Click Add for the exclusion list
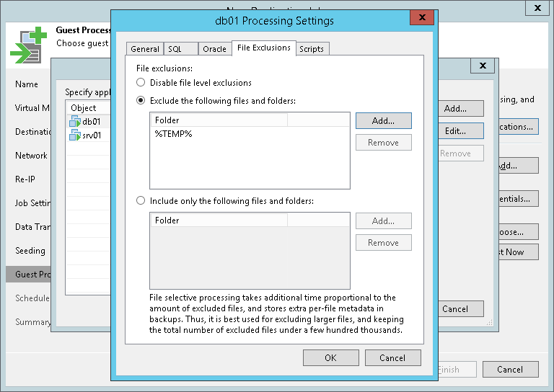Image resolution: width=554 pixels, height=392 pixels. tap(383, 121)
